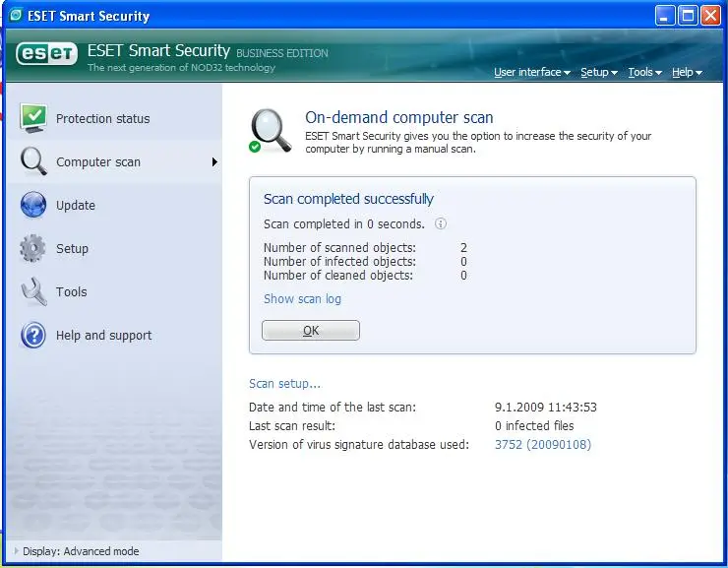This screenshot has width=728, height=568.
Task: Click 'Number of scanned objects:' label
Action: pyautogui.click(x=339, y=247)
